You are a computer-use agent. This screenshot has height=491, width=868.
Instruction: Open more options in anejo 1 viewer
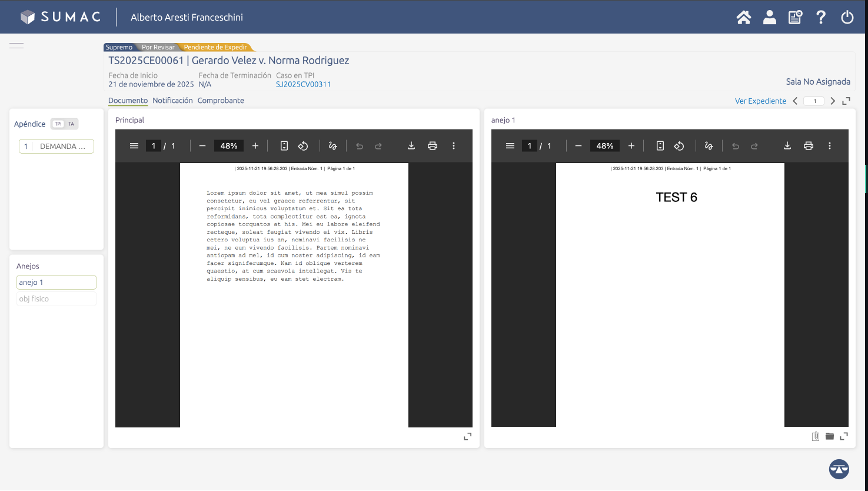pyautogui.click(x=830, y=146)
